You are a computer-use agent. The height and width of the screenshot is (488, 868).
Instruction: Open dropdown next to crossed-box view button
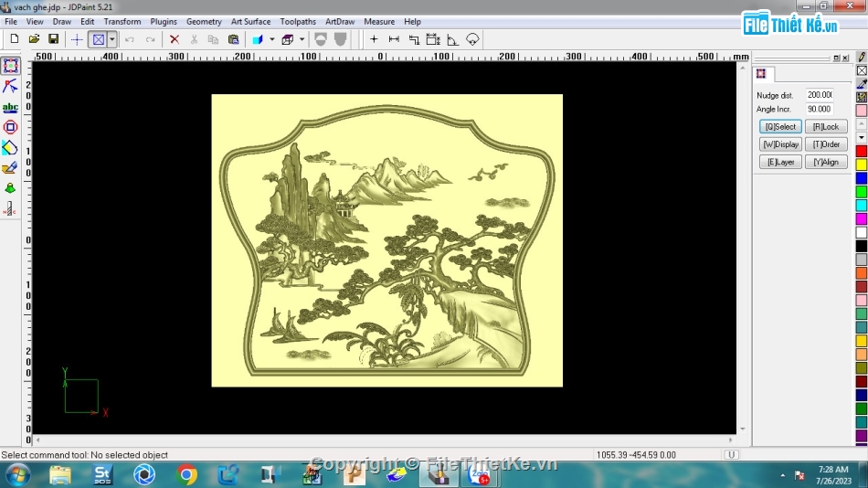[x=111, y=39]
